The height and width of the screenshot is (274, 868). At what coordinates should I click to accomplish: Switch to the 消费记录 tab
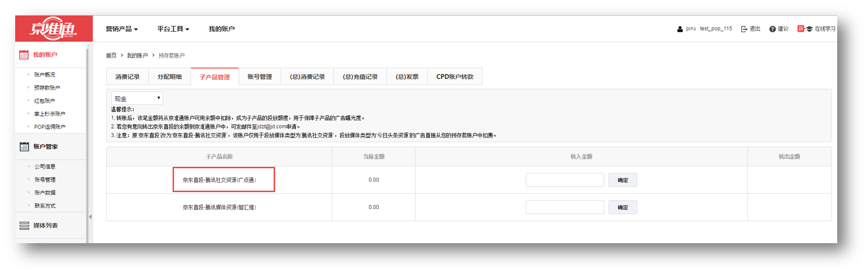pyautogui.click(x=128, y=76)
